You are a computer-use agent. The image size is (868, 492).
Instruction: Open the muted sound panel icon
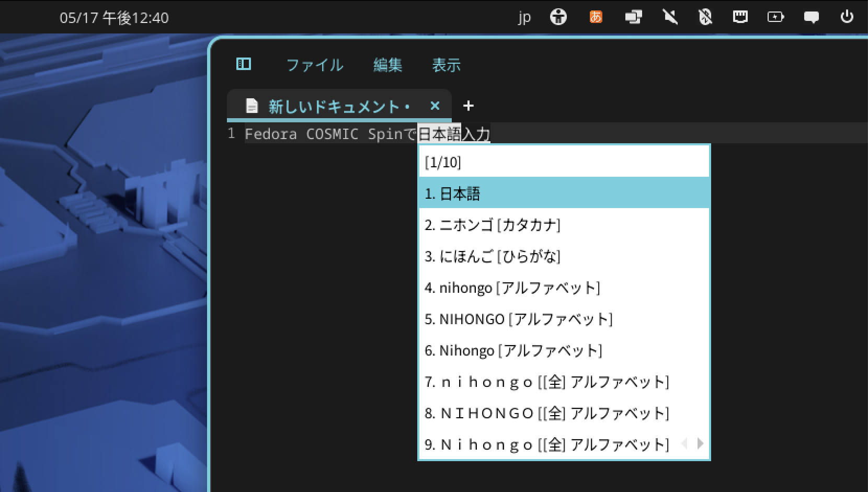(670, 17)
